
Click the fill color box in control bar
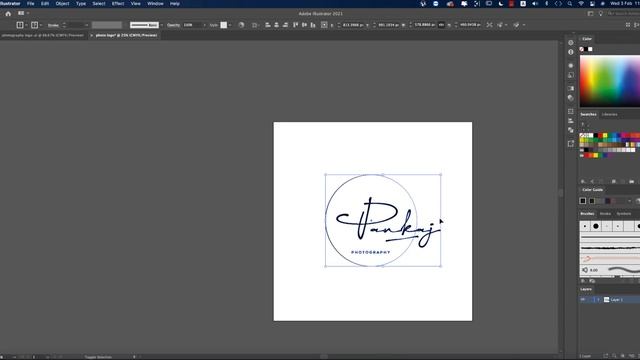tap(20, 25)
